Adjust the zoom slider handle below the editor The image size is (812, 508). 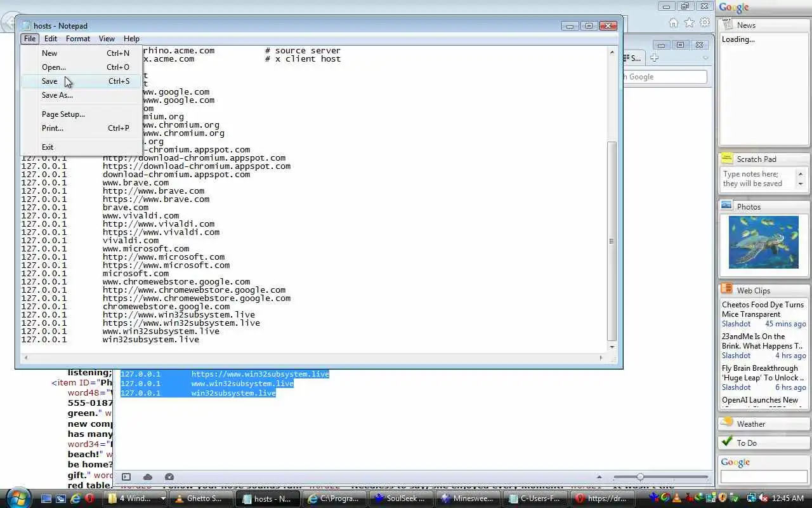pyautogui.click(x=640, y=477)
